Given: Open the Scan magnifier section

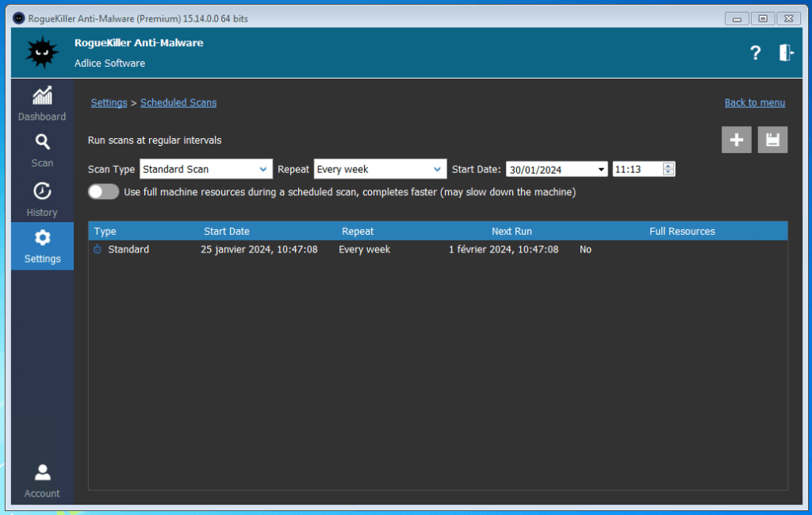Looking at the screenshot, I should (42, 150).
